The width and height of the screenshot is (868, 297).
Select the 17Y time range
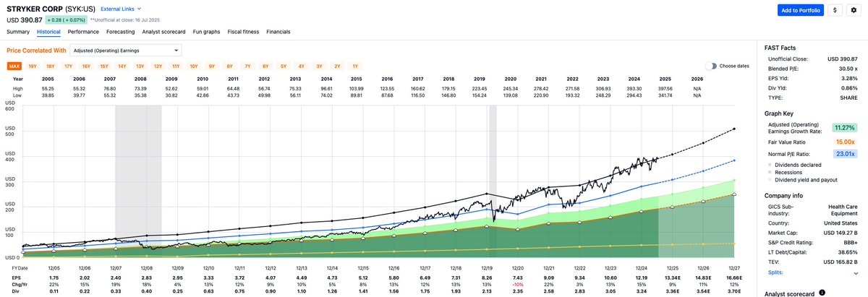[x=68, y=66]
